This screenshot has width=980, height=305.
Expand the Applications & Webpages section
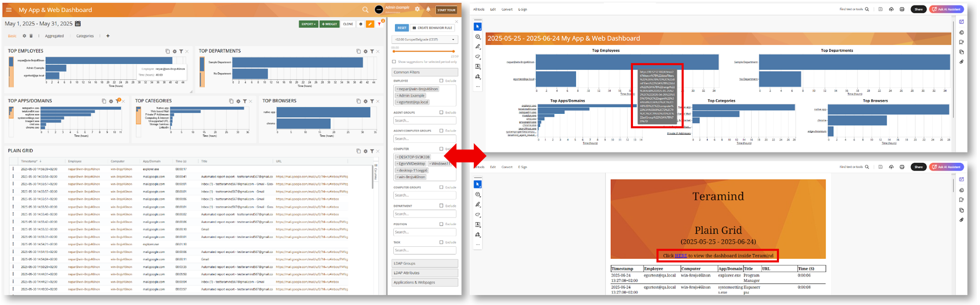pyautogui.click(x=425, y=282)
